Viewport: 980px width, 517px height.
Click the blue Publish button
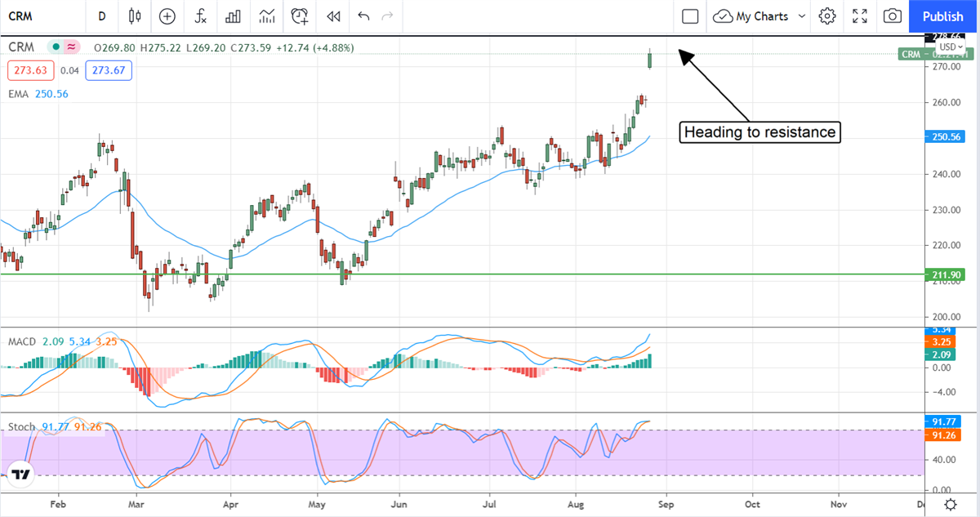click(x=942, y=16)
